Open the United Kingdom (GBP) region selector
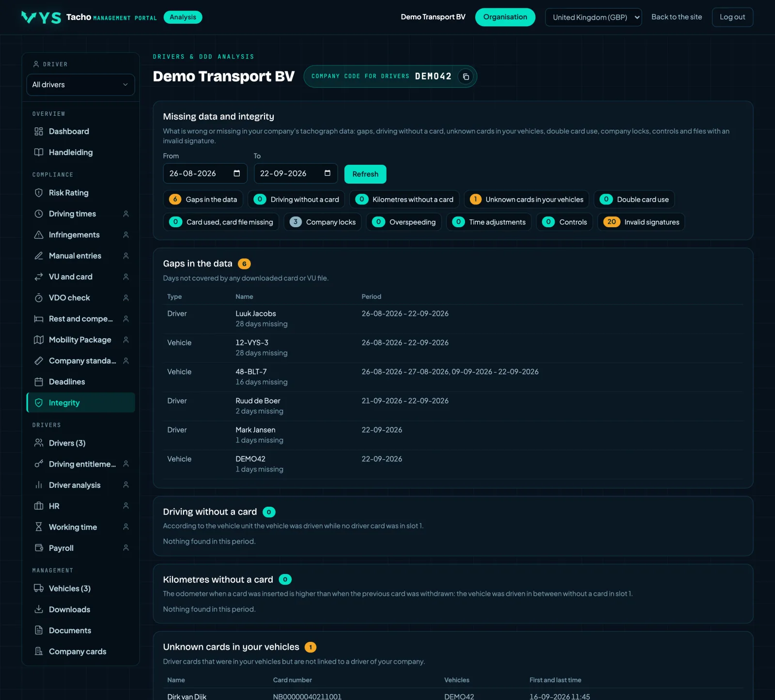Image resolution: width=775 pixels, height=700 pixels. (x=593, y=17)
